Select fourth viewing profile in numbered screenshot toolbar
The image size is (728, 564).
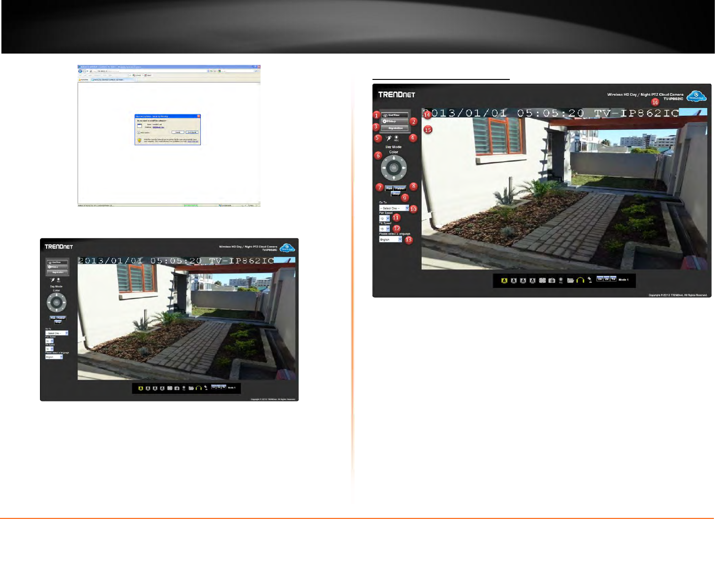(532, 281)
